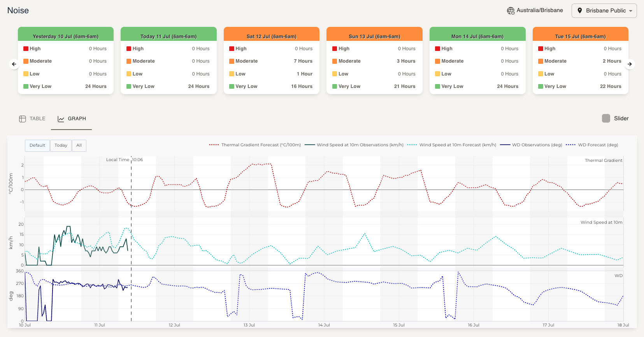Click the graph chart icon

pos(61,119)
